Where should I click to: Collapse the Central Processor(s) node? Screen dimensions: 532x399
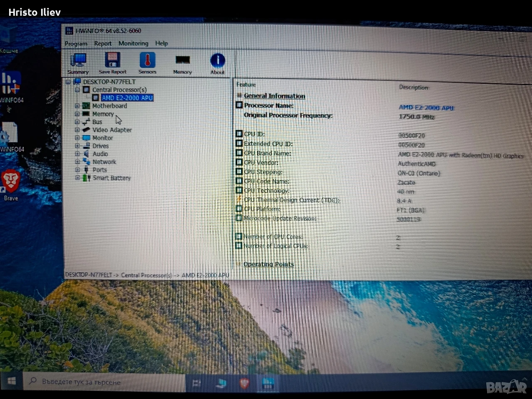[x=77, y=90]
